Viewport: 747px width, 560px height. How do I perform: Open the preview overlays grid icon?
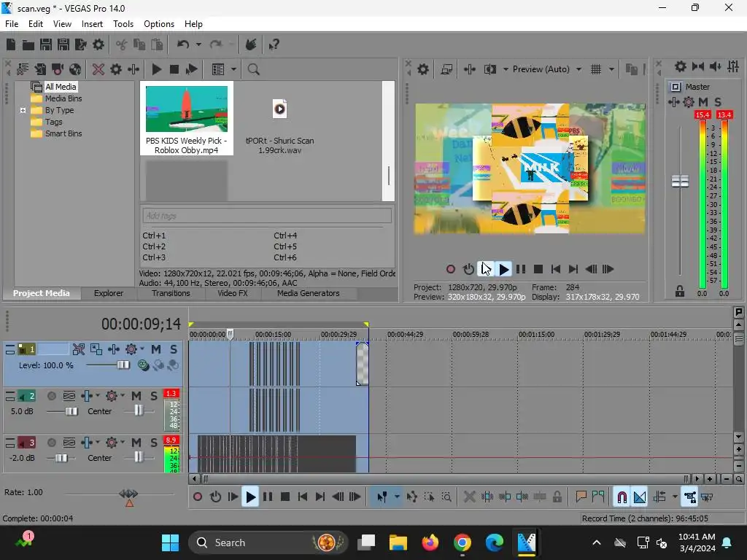tap(595, 69)
